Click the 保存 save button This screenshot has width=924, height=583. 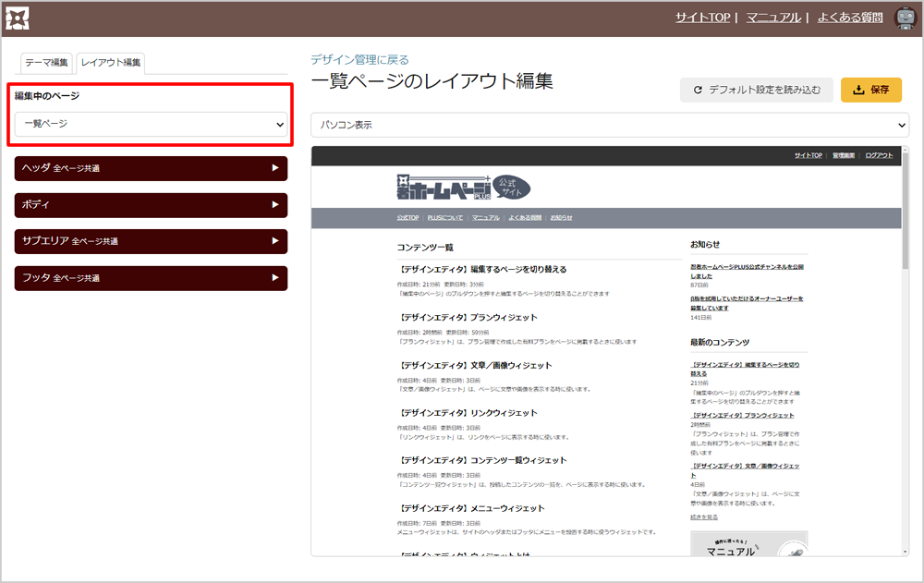870,90
